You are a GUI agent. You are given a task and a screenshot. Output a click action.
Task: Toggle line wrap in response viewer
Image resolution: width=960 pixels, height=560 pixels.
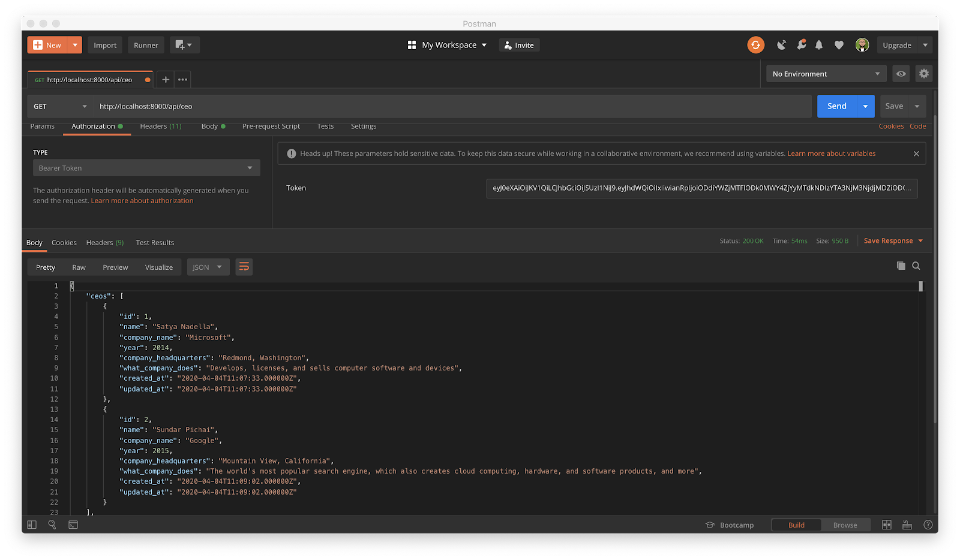pyautogui.click(x=244, y=267)
